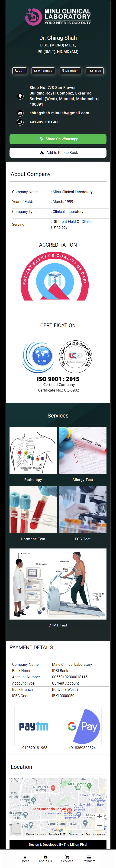Tap the Call button
Viewport: 116px width, 868px height.
point(19,71)
